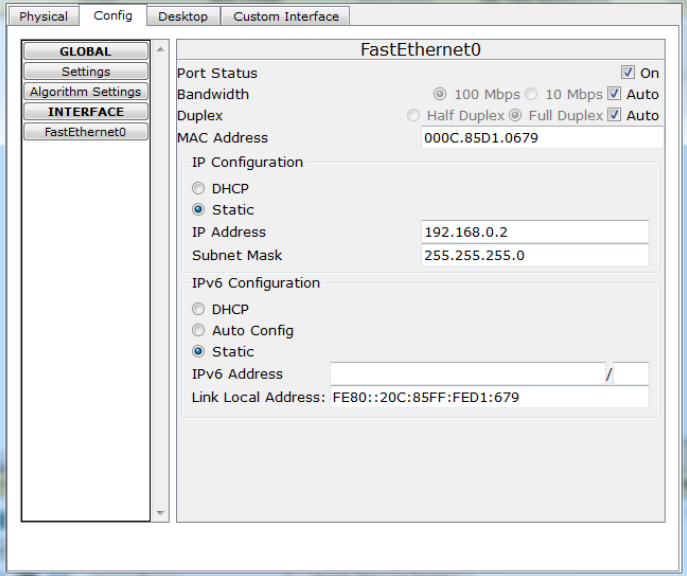Viewport: 687px width, 576px height.
Task: Select DHCP under IP Configuration
Action: (x=198, y=188)
